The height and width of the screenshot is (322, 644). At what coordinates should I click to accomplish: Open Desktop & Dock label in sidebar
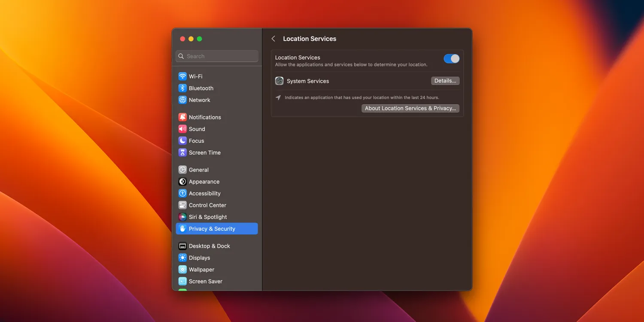click(x=210, y=246)
